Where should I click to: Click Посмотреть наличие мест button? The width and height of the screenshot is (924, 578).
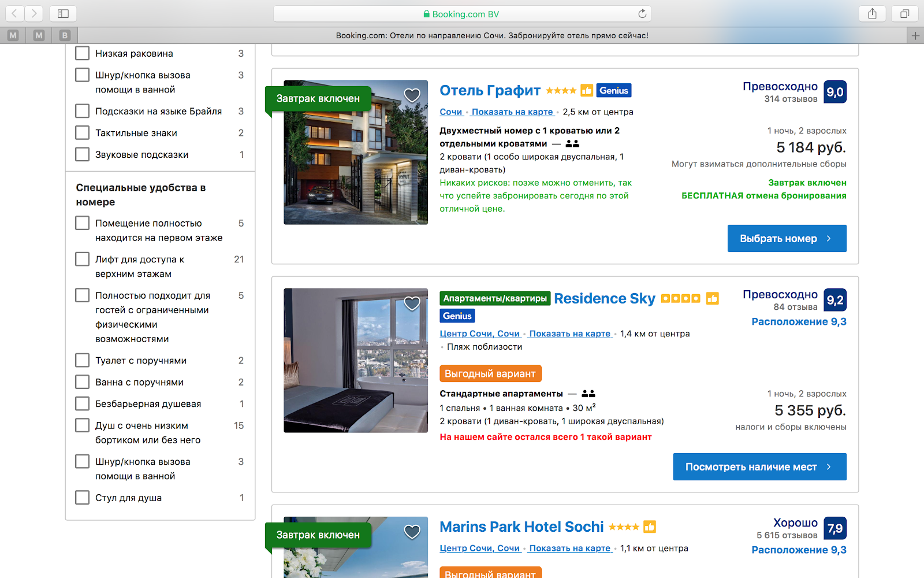tap(759, 466)
